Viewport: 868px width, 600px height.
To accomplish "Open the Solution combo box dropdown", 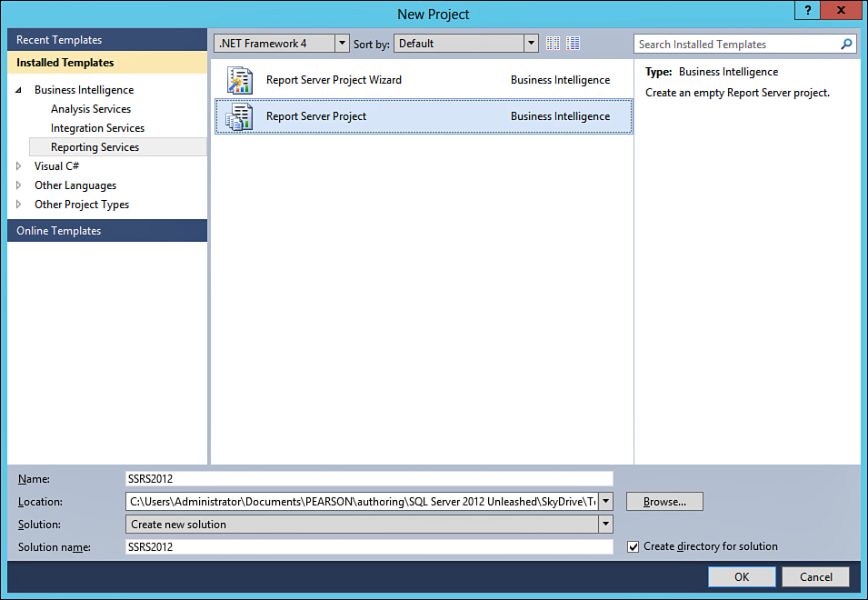I will [605, 525].
